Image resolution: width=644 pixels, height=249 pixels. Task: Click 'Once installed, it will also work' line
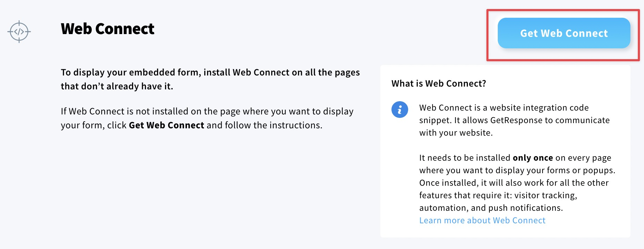pyautogui.click(x=514, y=183)
